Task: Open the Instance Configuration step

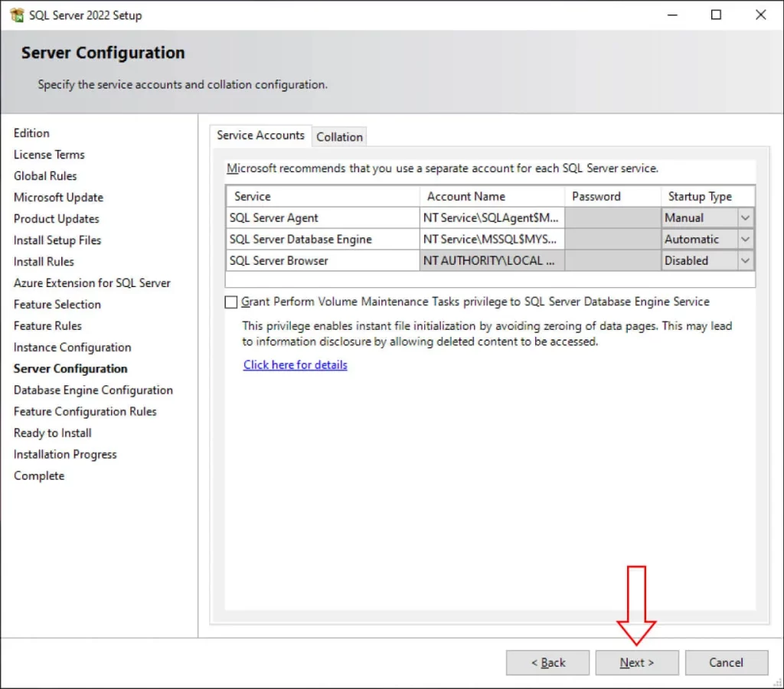Action: click(72, 347)
